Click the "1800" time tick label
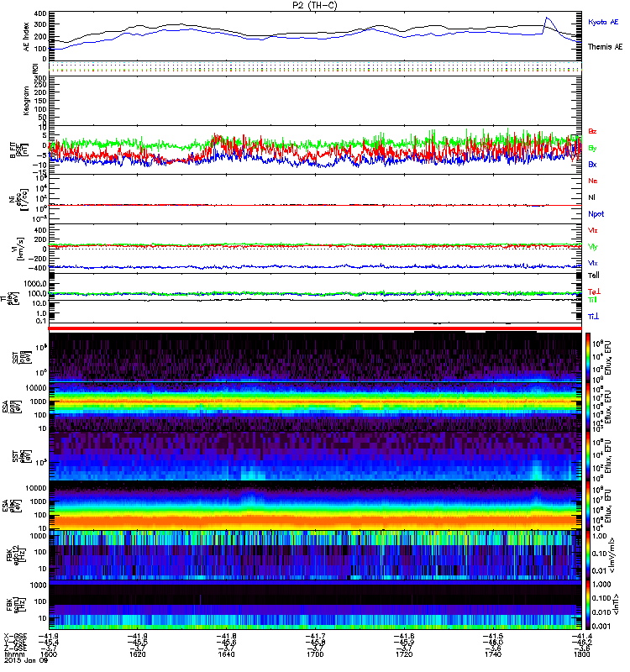This screenshot has width=630, height=672. pyautogui.click(x=581, y=654)
